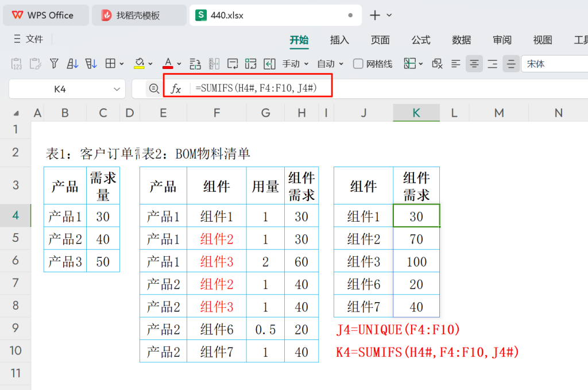Click the green-cornered convert range icon

tap(250, 64)
